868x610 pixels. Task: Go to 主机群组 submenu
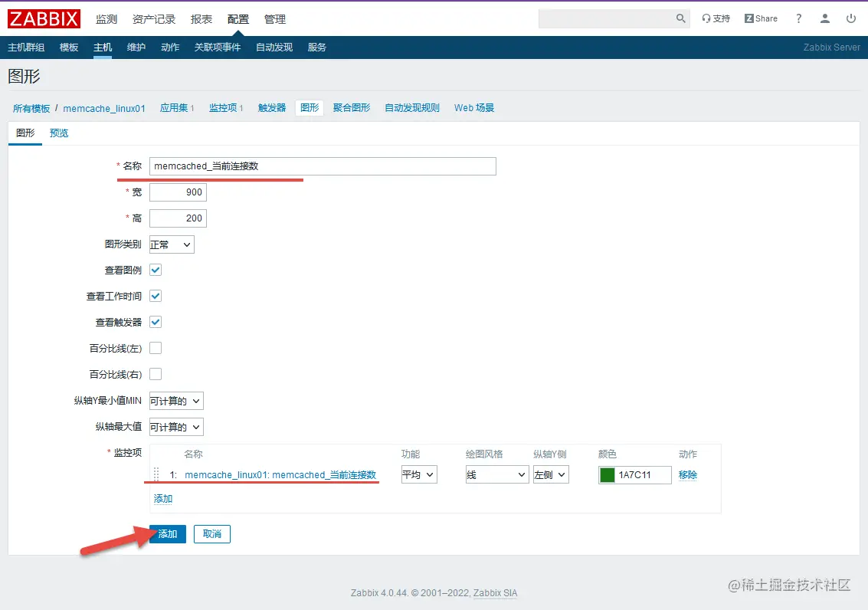coord(26,47)
